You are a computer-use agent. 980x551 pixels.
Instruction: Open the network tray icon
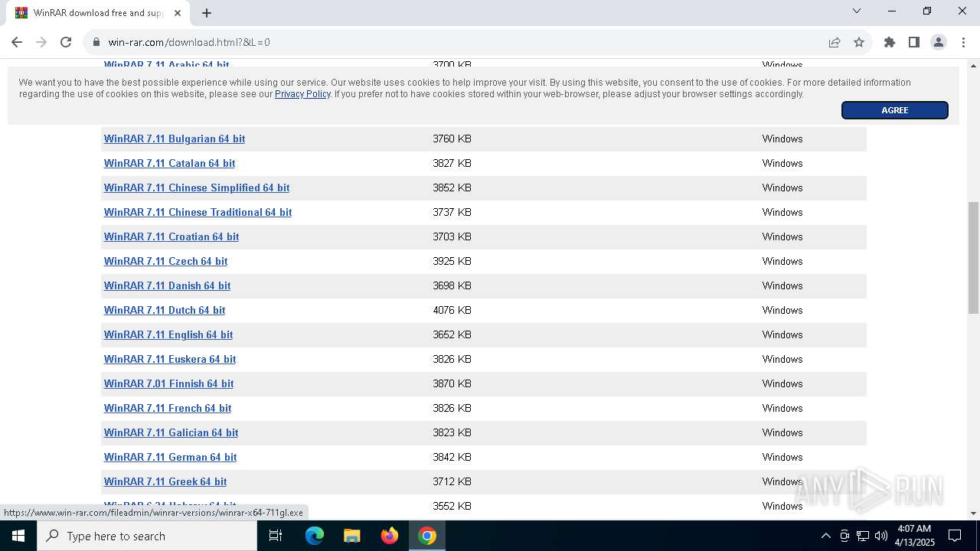tap(863, 536)
